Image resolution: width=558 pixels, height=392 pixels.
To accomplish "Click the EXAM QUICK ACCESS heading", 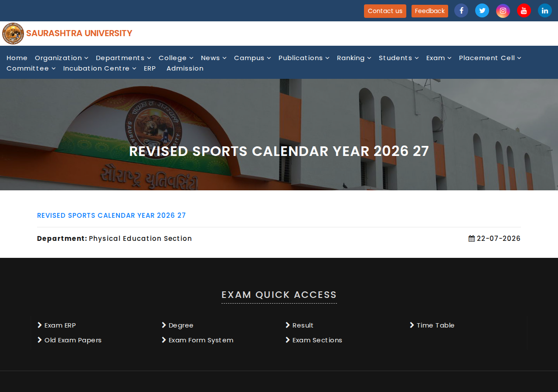I will coord(279,295).
